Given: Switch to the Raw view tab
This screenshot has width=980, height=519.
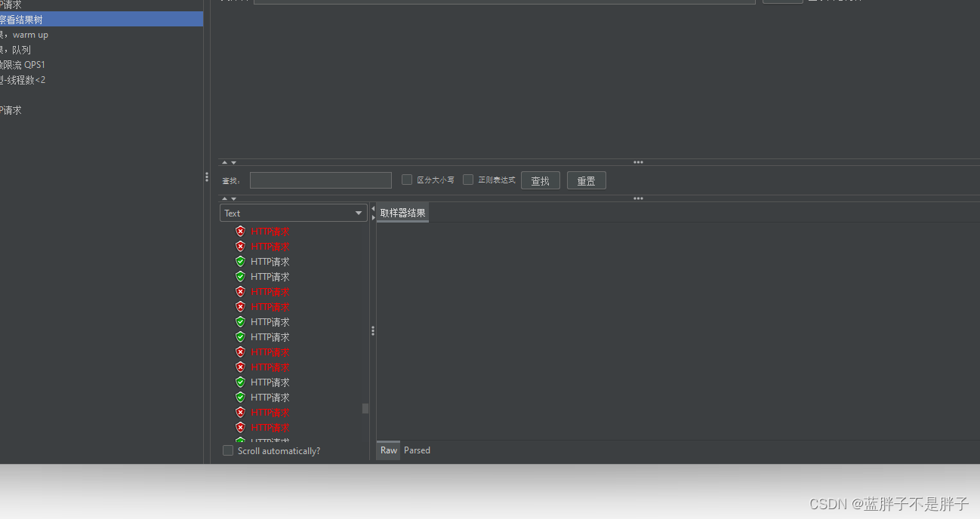Looking at the screenshot, I should pos(389,450).
